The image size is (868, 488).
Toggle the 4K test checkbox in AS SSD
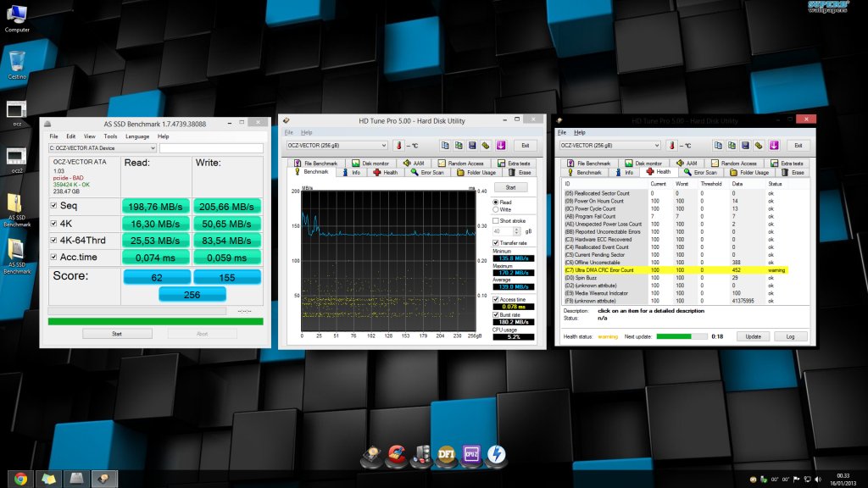[x=53, y=224]
